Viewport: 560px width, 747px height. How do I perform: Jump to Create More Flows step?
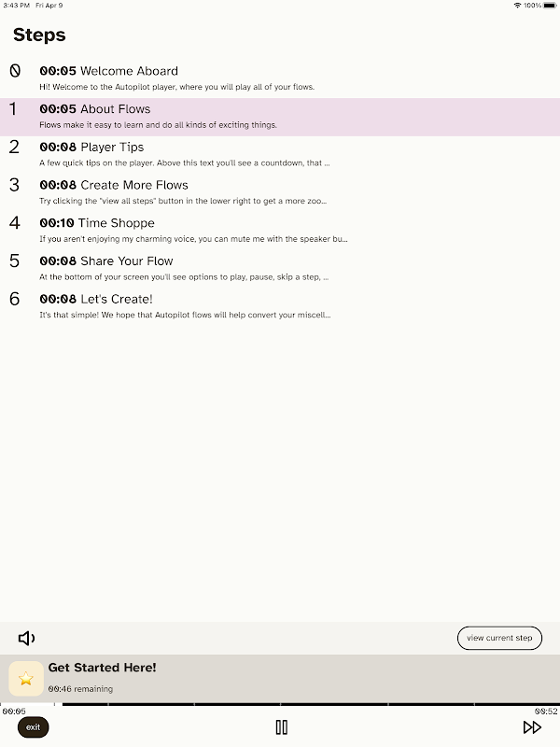(x=280, y=193)
